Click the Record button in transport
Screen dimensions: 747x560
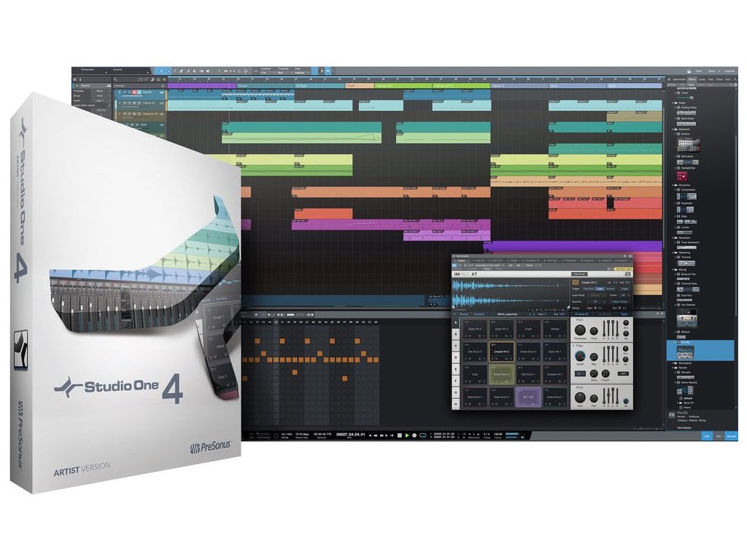coord(414,435)
